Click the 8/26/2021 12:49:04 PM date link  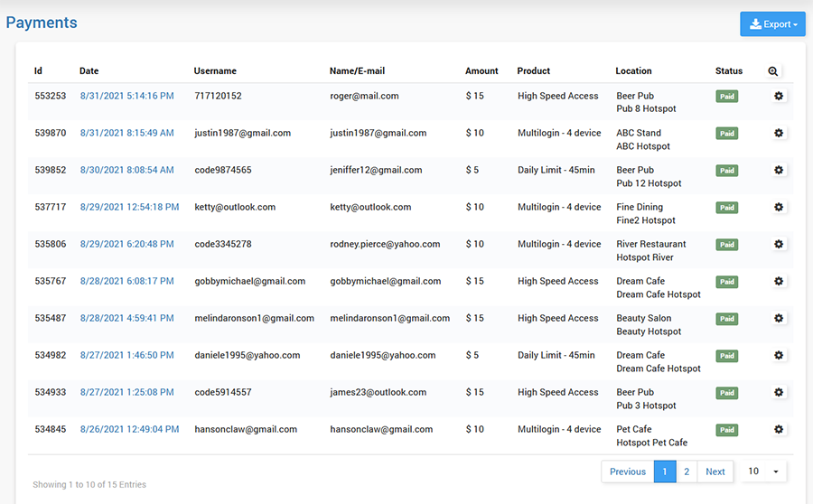pos(129,429)
